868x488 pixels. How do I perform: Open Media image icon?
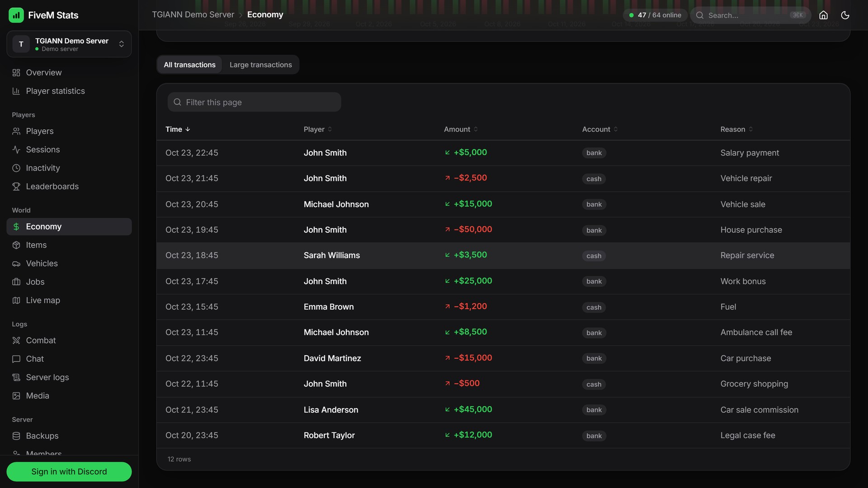point(16,396)
